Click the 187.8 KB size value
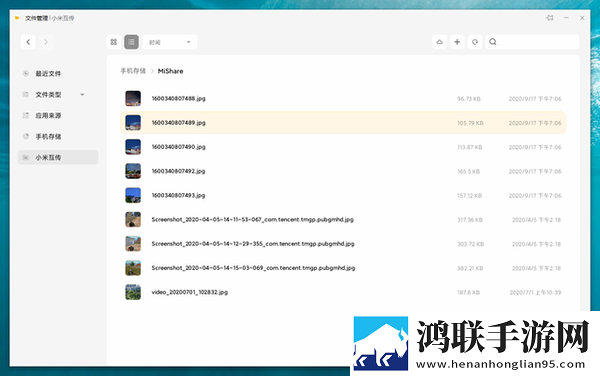This screenshot has height=376, width=600. (x=468, y=293)
